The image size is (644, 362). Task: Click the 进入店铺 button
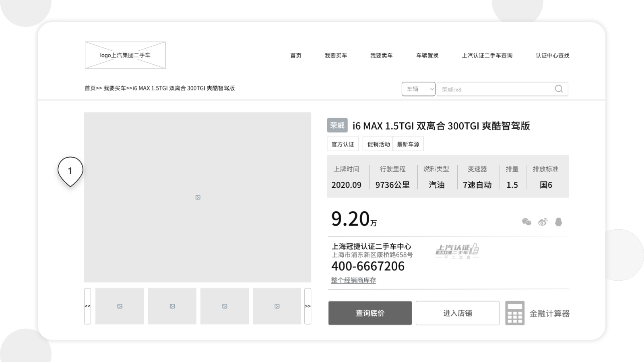pyautogui.click(x=458, y=313)
